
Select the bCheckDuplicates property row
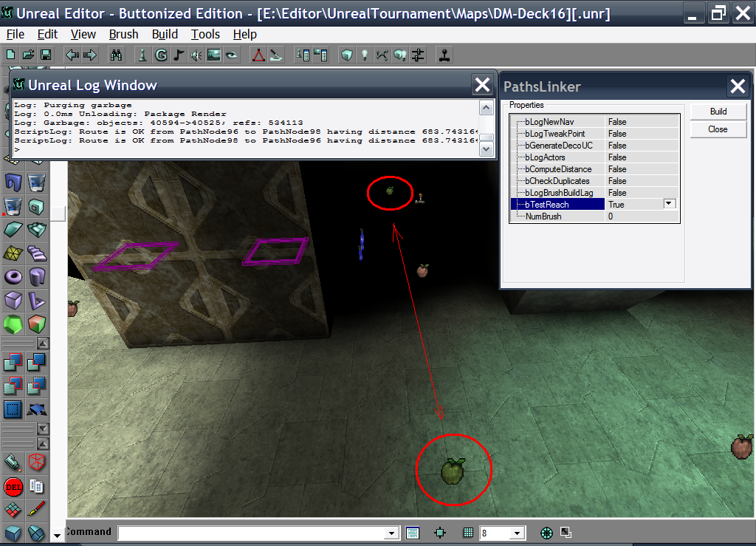point(595,181)
